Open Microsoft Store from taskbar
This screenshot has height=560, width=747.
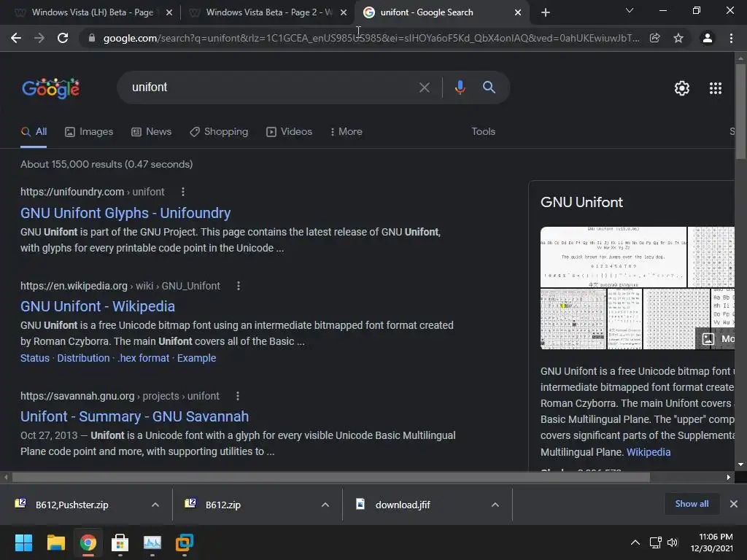120,542
